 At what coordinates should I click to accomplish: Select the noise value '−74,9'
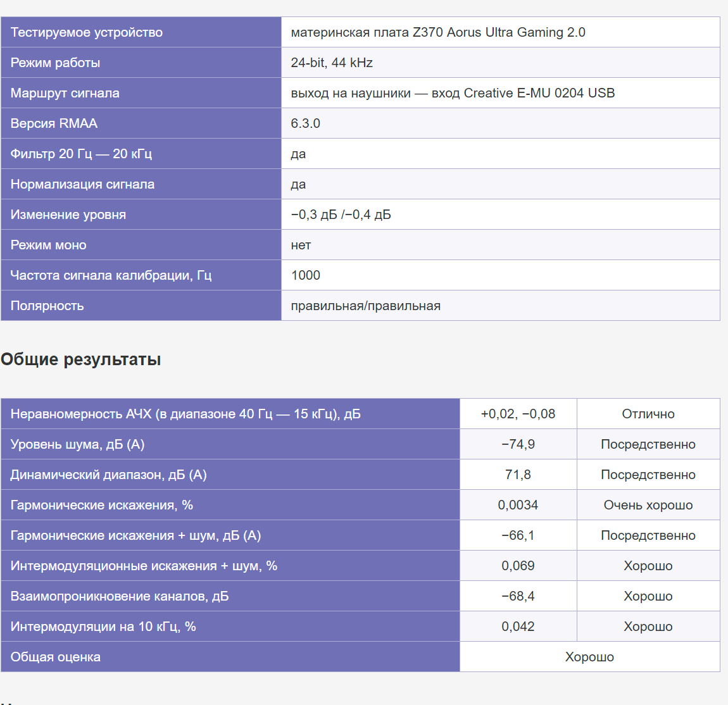click(518, 444)
